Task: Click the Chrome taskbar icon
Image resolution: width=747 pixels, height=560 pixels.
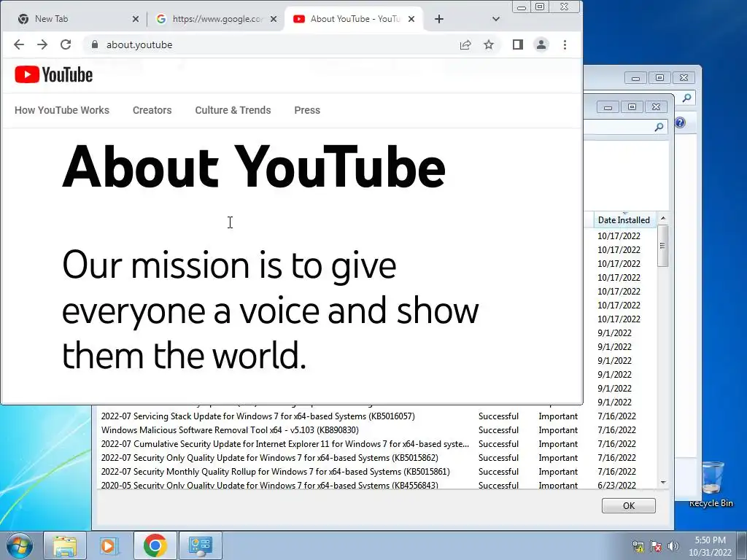Action: tap(155, 545)
